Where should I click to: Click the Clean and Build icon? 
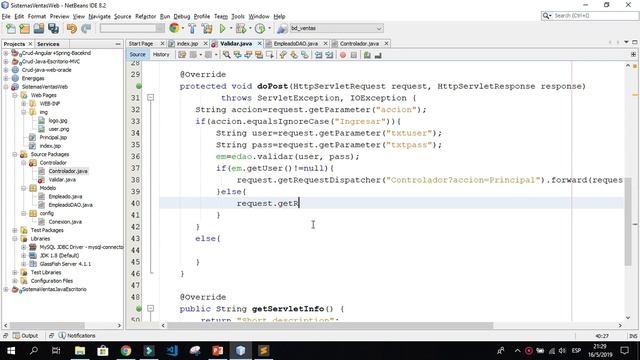(x=207, y=29)
